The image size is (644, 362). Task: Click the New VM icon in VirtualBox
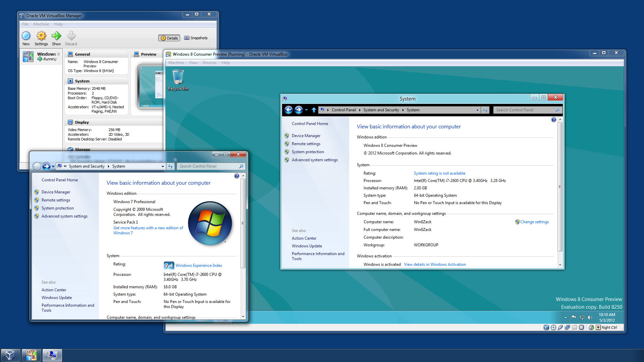[26, 36]
